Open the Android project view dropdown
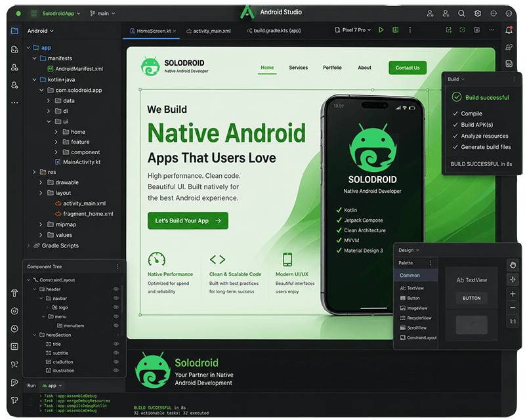Image resolution: width=525 pixels, height=420 pixels. 40,31
